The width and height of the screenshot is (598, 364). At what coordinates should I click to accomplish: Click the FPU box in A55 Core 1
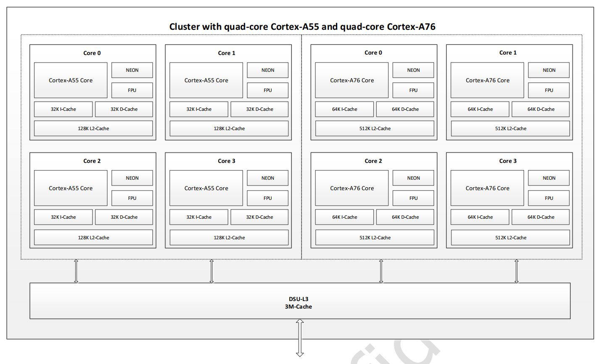click(x=268, y=90)
